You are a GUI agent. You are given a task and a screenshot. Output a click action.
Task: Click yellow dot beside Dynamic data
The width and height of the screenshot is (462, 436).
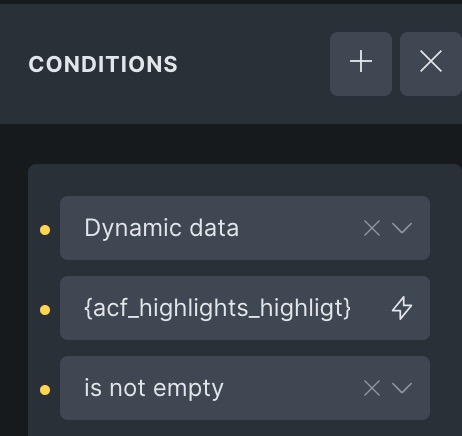(45, 230)
